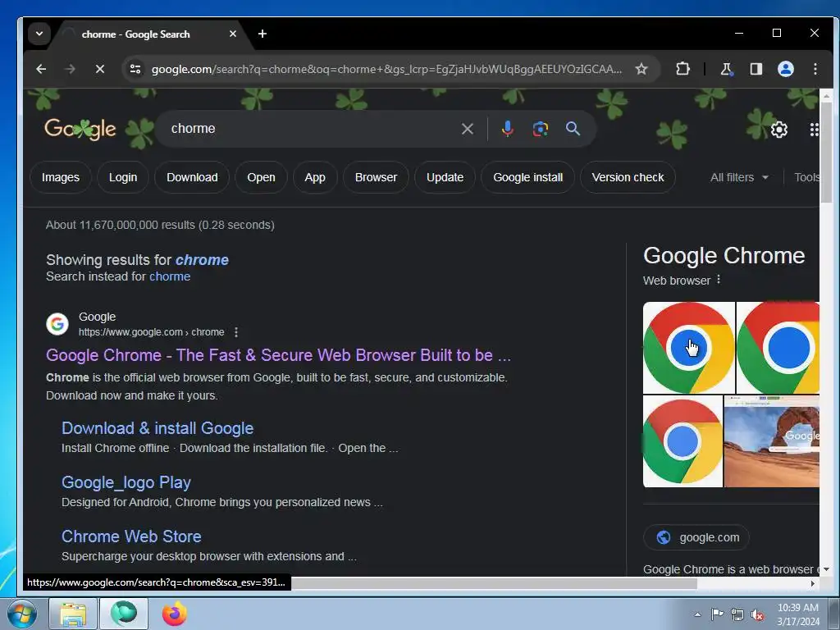Open the Google apps grid

[x=815, y=130]
